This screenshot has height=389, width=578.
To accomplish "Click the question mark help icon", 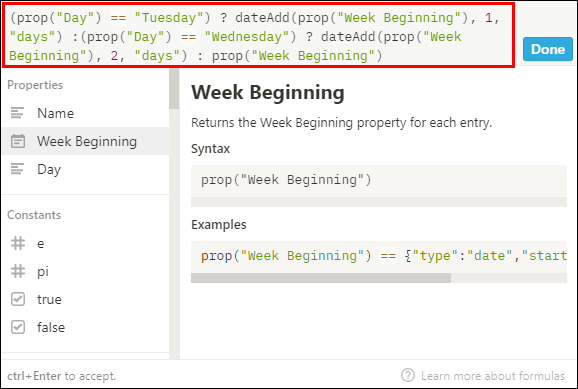I will pos(408,375).
